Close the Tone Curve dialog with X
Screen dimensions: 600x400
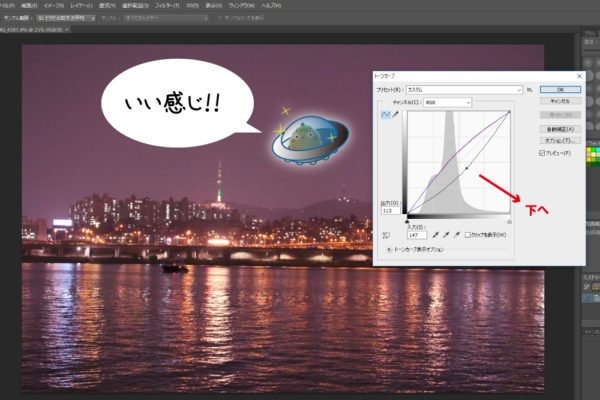click(577, 76)
